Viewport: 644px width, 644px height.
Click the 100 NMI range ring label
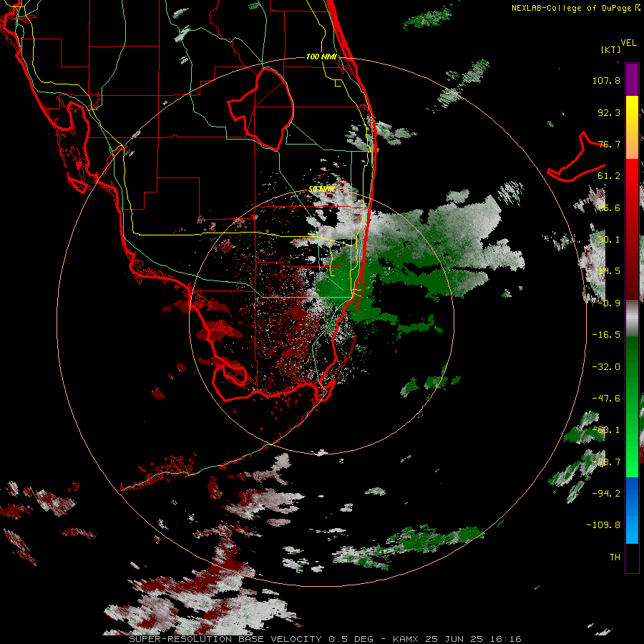pos(321,57)
